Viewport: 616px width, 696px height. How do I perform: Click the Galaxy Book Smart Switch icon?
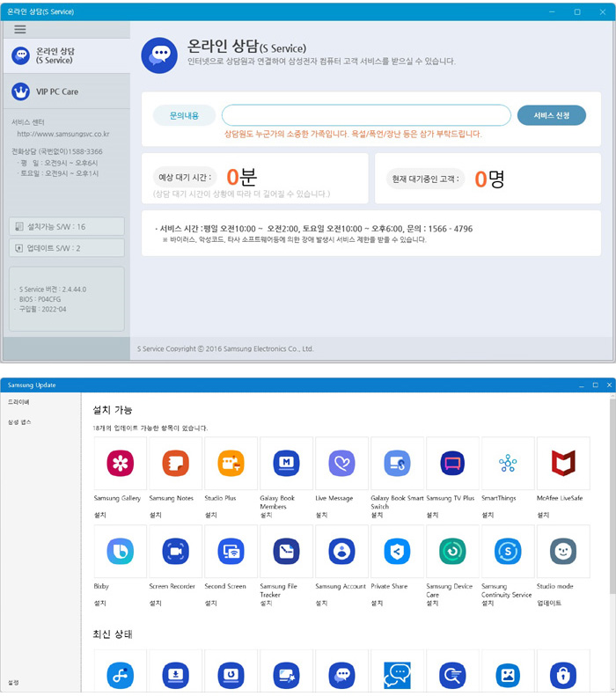pos(397,463)
